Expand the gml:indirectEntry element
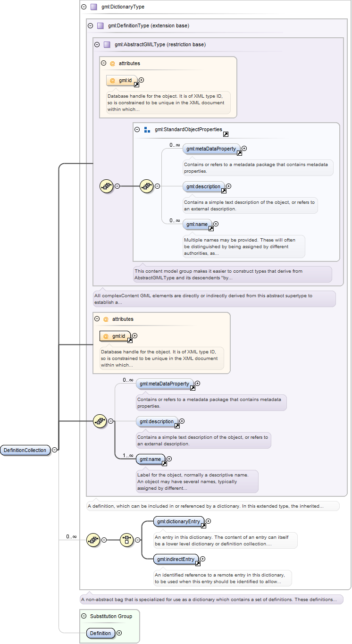The height and width of the screenshot is (644, 352). pyautogui.click(x=202, y=559)
